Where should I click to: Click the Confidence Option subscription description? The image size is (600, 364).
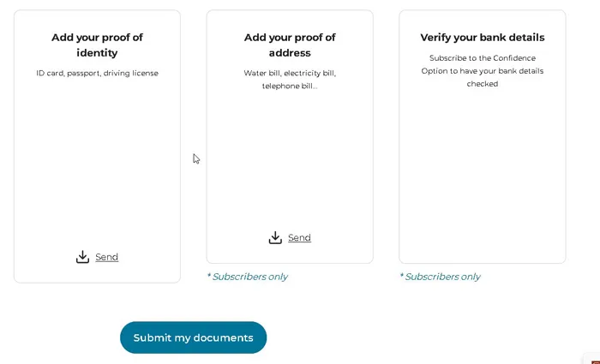coord(482,71)
